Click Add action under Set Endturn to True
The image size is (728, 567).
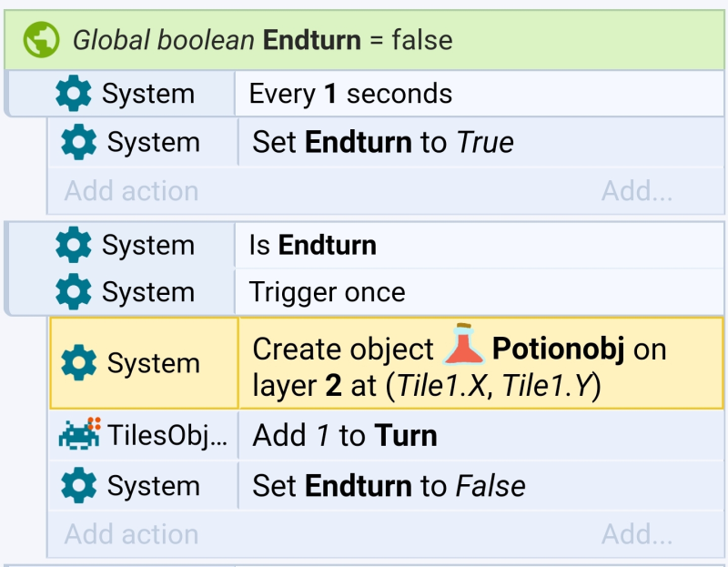(x=132, y=190)
